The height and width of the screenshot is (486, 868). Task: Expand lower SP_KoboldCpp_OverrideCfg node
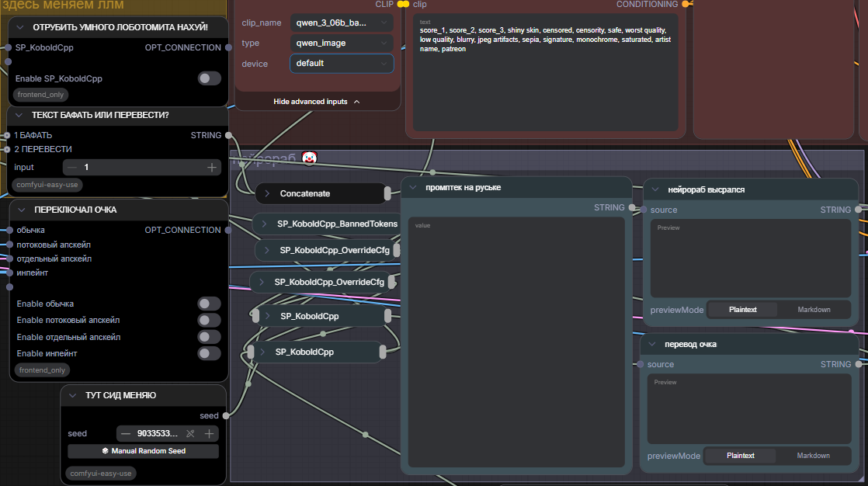[262, 282]
